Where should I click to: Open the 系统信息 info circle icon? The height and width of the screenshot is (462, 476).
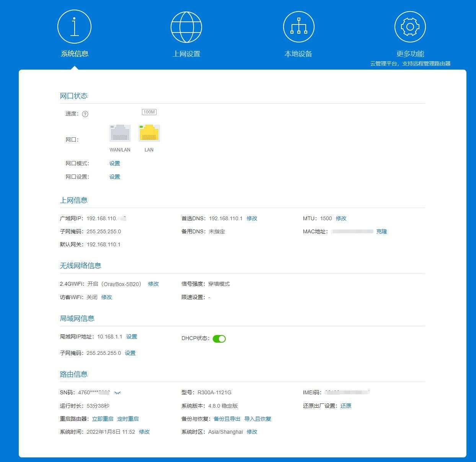74,27
